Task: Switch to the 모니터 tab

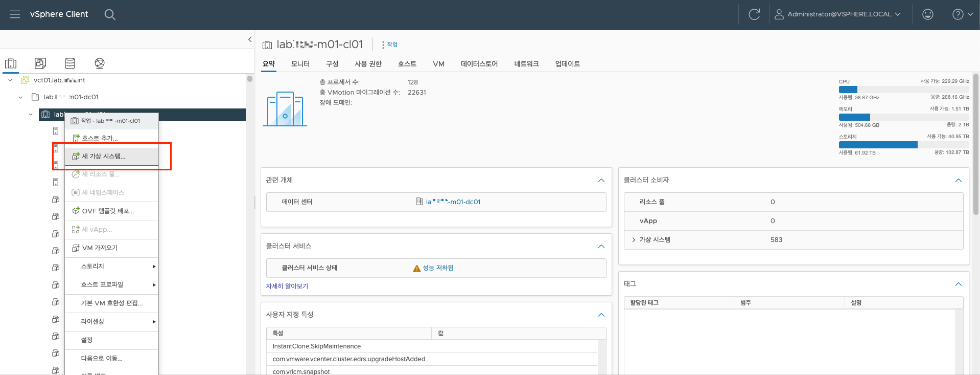Action: click(300, 64)
